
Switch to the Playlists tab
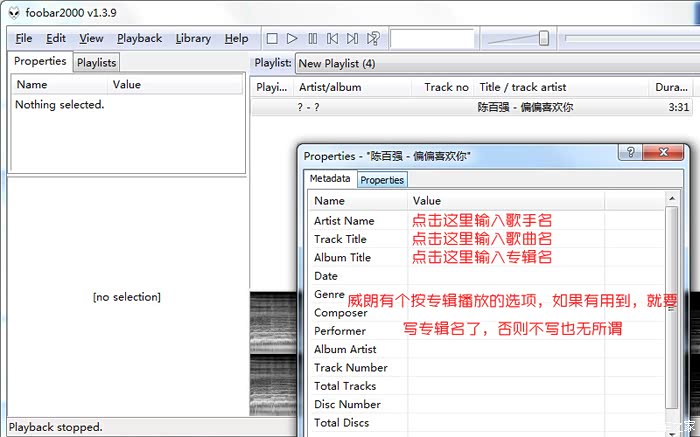pos(97,62)
